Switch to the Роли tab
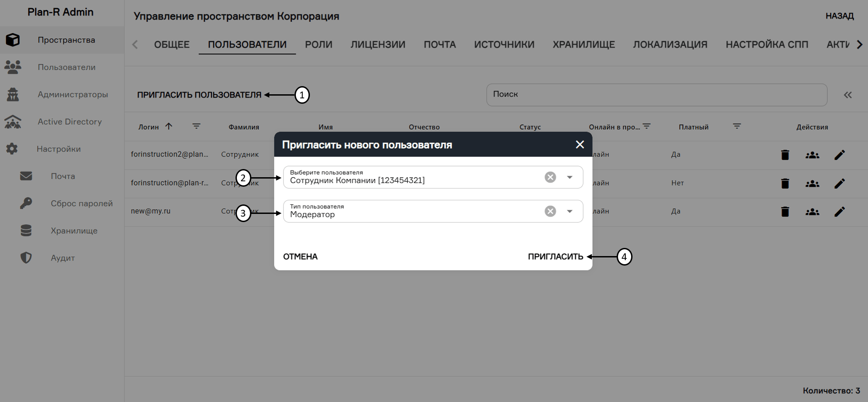 point(319,44)
